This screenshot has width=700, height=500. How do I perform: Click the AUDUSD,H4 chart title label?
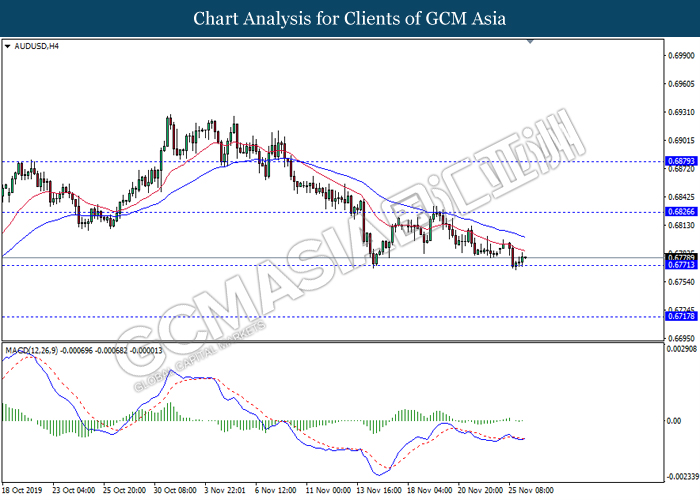(x=36, y=46)
